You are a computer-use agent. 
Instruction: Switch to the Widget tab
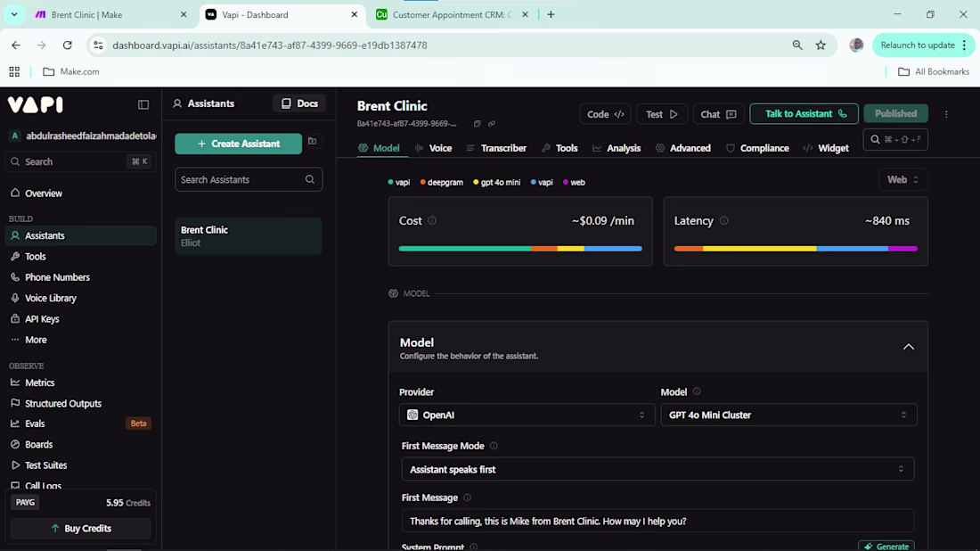pos(826,148)
